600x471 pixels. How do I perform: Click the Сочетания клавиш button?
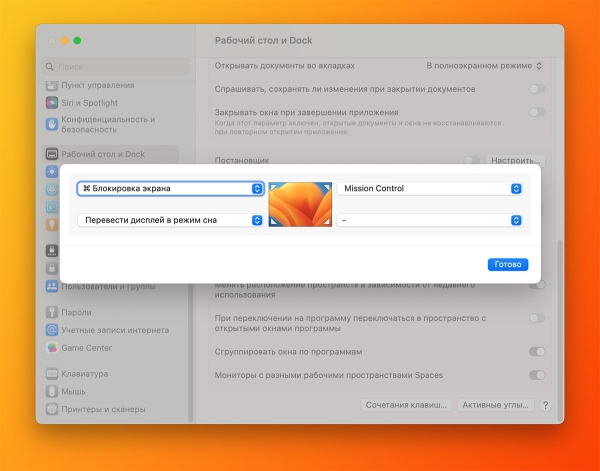pos(405,405)
